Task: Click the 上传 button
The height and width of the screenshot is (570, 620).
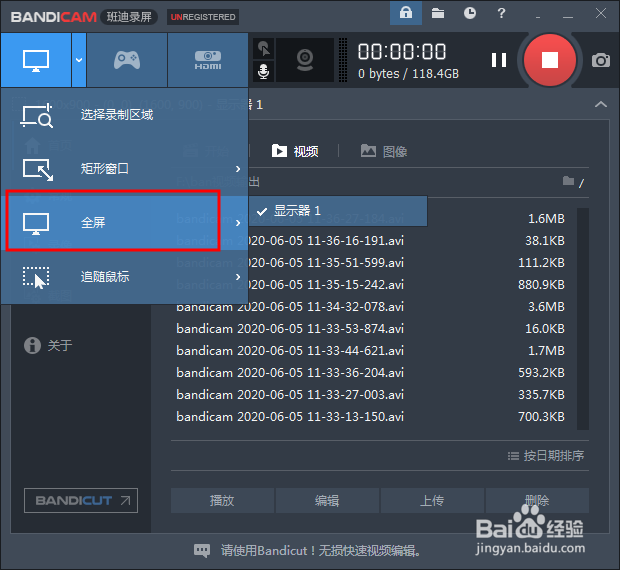Action: click(432, 500)
